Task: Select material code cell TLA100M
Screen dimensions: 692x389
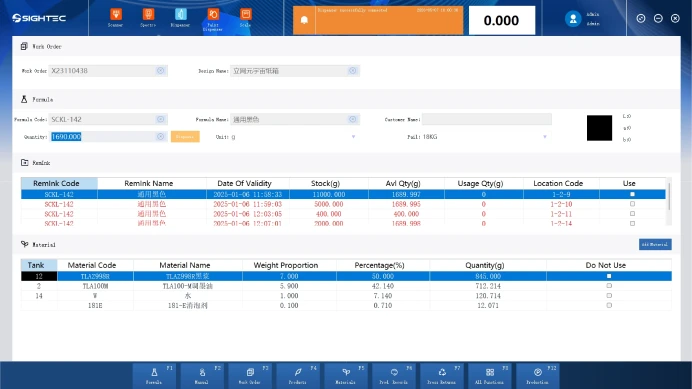Action: click(95, 286)
